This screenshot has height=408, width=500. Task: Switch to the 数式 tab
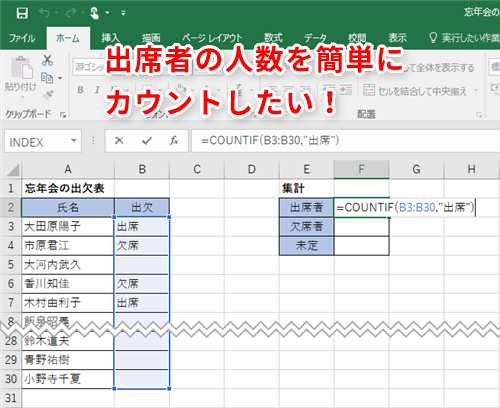273,38
